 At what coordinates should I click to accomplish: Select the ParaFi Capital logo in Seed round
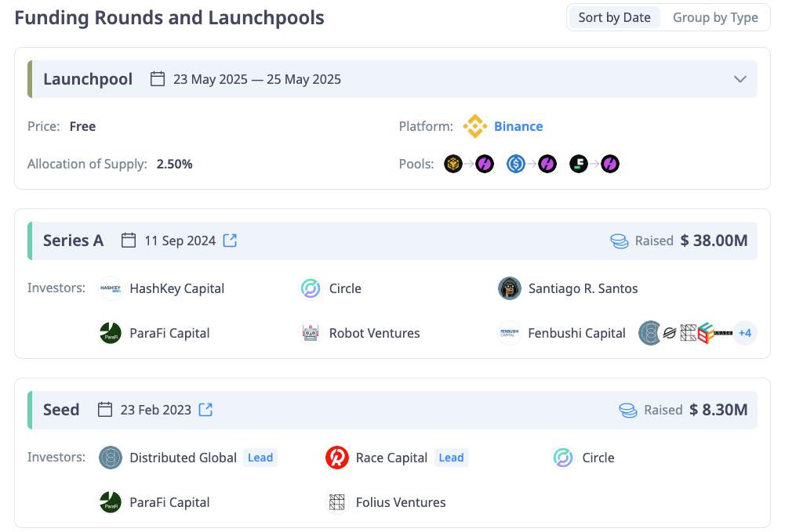(x=111, y=501)
